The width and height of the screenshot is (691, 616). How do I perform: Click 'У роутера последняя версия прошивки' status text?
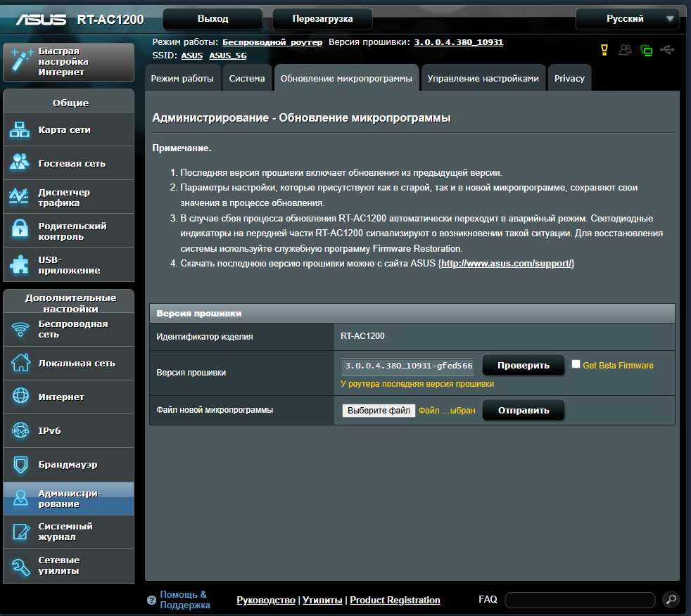[x=417, y=384]
